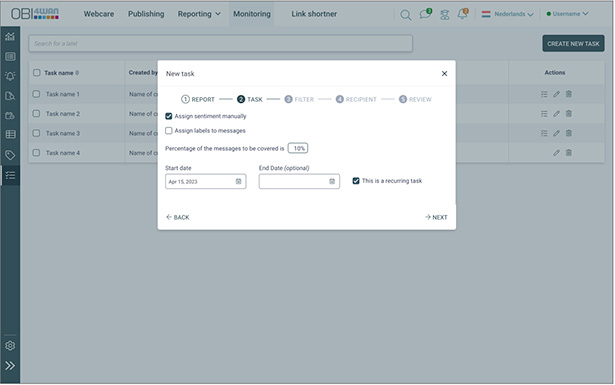Viewport: 615px width, 385px height.
Task: View task list icon for Task name 3
Action: tap(544, 133)
